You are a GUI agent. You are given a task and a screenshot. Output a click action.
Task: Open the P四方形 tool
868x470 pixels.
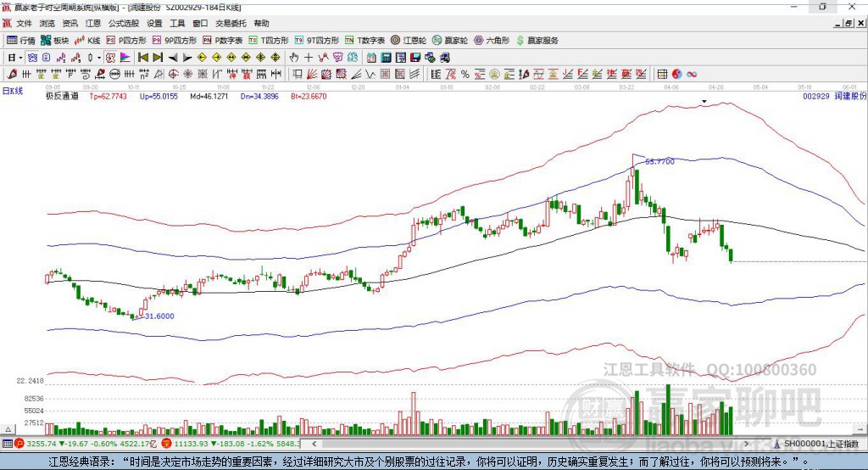[x=126, y=41]
